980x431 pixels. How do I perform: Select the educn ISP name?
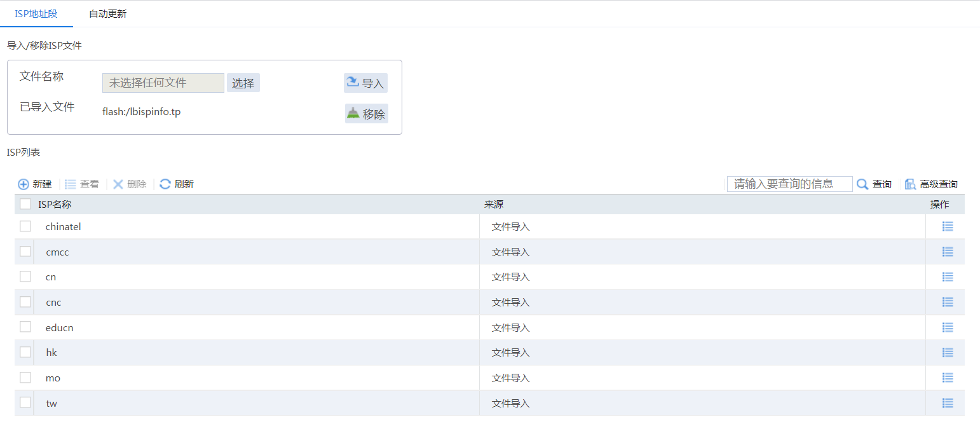60,327
